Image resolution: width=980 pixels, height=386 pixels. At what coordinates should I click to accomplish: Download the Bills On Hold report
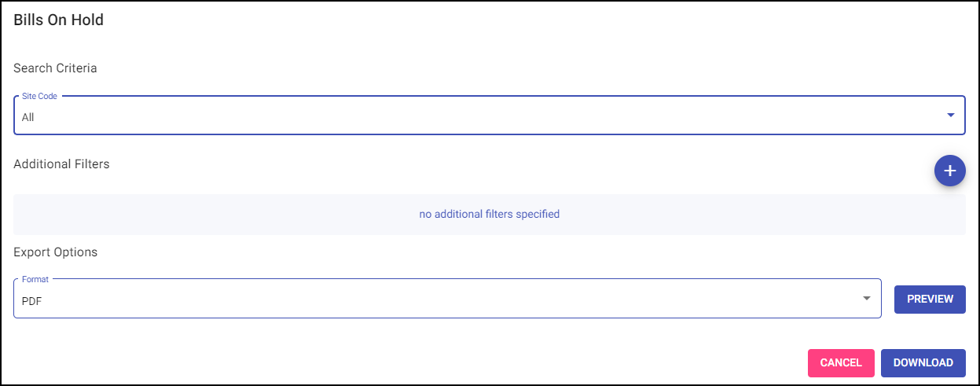[x=923, y=363]
